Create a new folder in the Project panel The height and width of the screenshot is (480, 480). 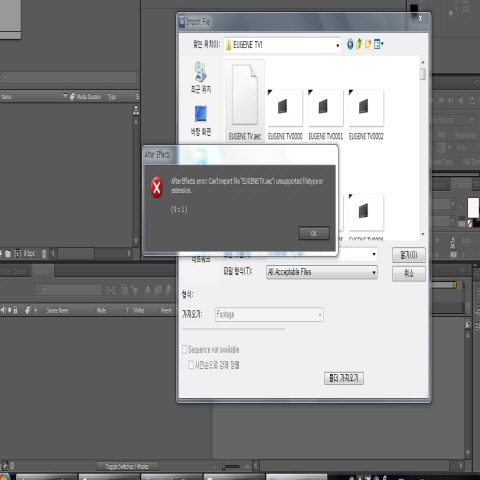[8, 254]
